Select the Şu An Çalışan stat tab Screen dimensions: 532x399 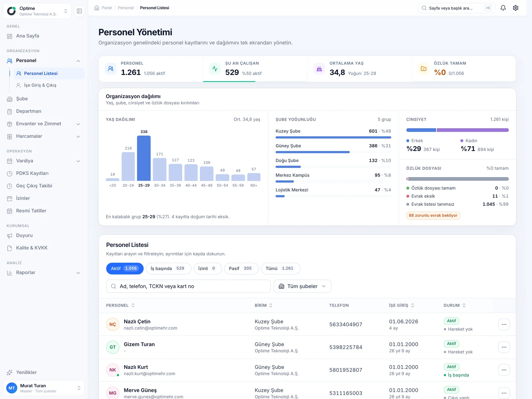point(255,69)
